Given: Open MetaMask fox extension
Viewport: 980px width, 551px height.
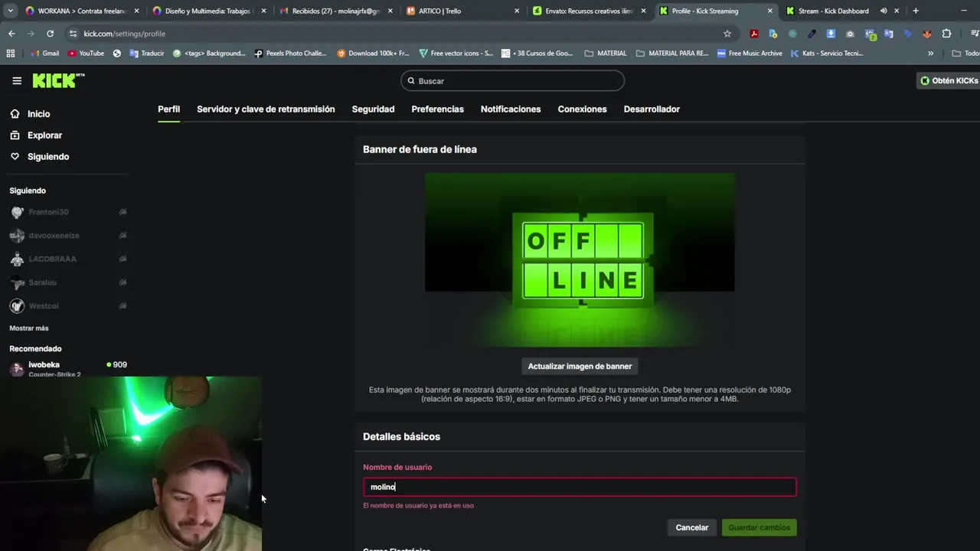Looking at the screenshot, I should pyautogui.click(x=927, y=34).
